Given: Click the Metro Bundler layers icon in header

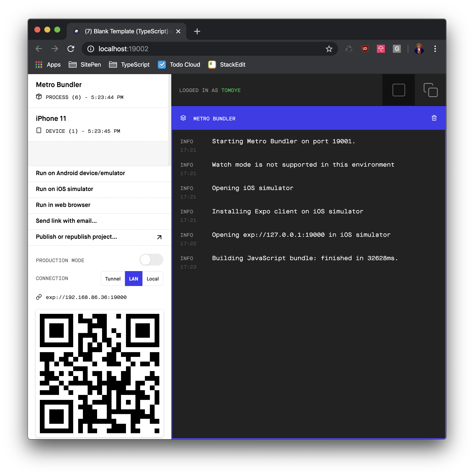Looking at the screenshot, I should 183,118.
